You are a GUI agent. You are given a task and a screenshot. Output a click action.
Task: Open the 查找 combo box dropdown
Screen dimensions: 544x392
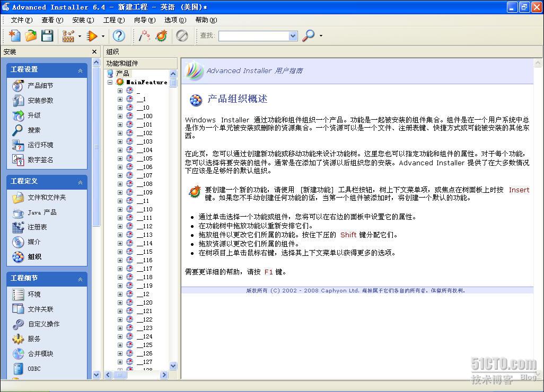tap(293, 35)
